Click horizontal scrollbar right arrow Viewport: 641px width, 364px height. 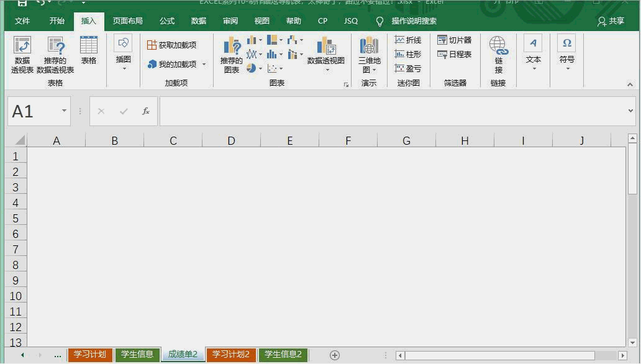tap(622, 355)
